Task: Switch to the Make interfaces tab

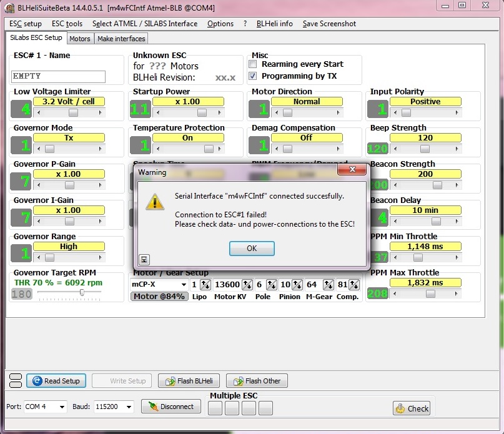Action: [x=123, y=39]
